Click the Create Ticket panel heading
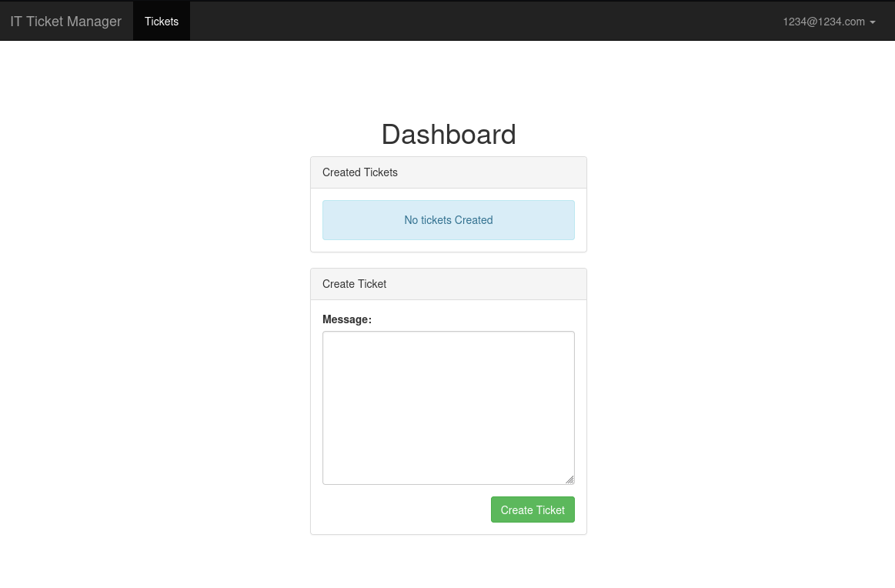This screenshot has width=895, height=588. click(448, 284)
